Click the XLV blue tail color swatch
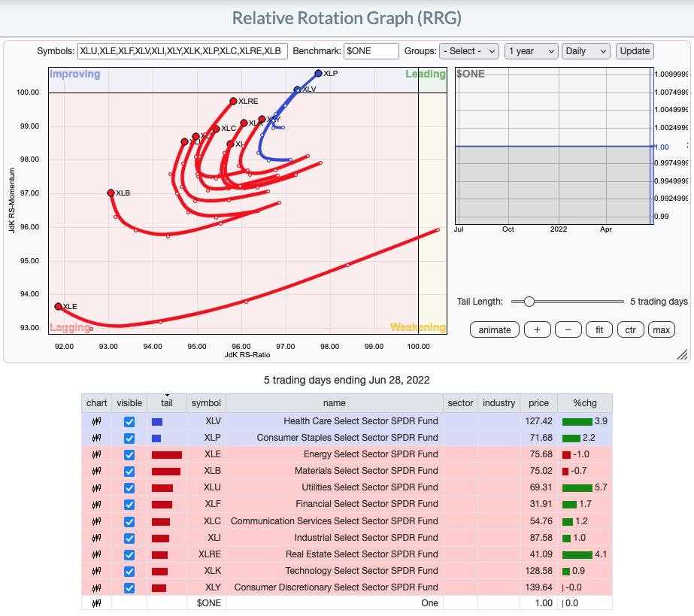 point(157,422)
